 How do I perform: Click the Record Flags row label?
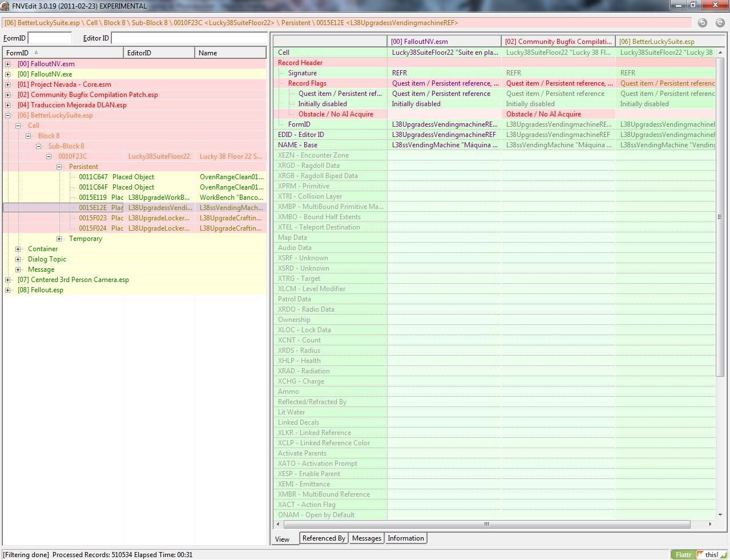click(307, 83)
